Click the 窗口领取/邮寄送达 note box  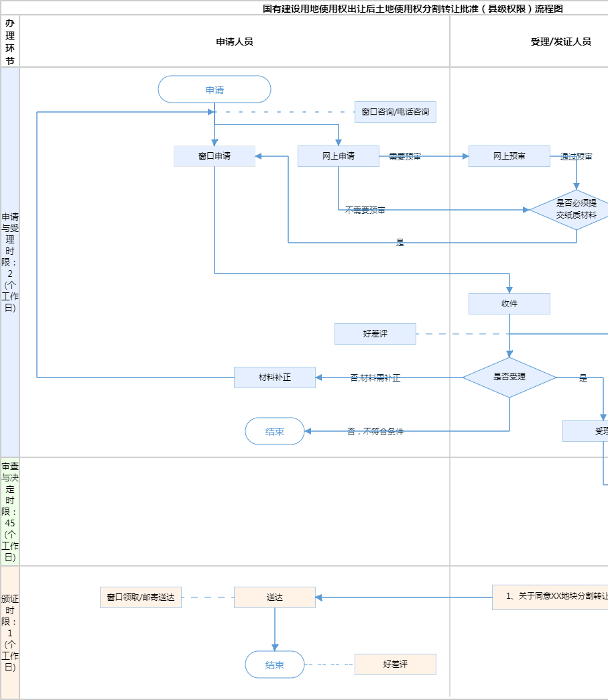click(x=140, y=597)
